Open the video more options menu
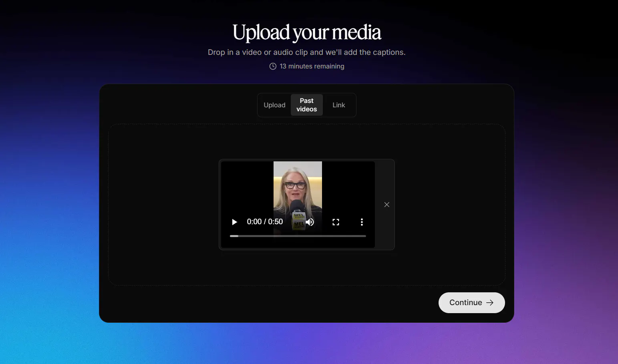Screen dimensions: 618x364 tap(362, 222)
